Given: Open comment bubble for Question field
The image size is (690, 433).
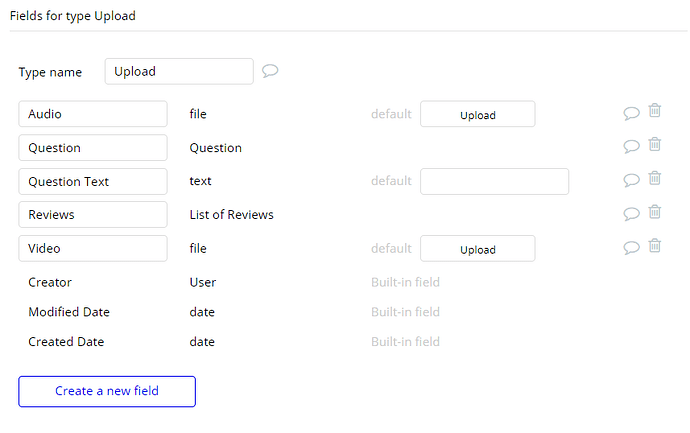Looking at the screenshot, I should tap(631, 146).
